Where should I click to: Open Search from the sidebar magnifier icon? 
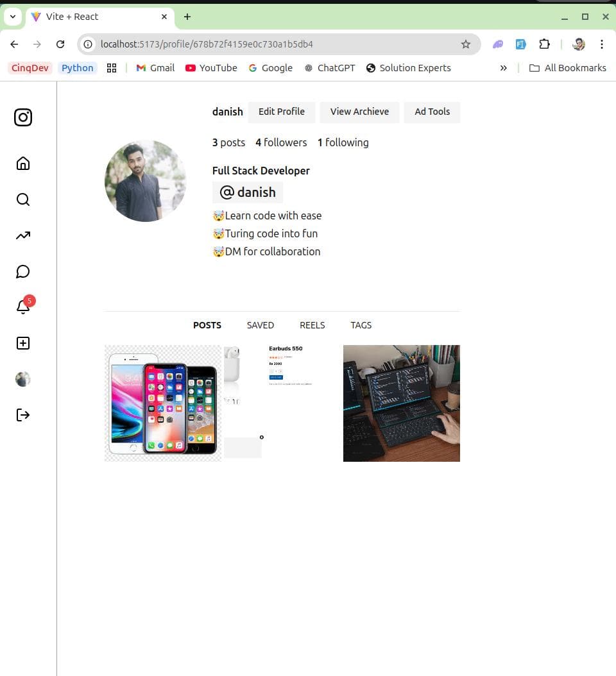[x=23, y=199]
